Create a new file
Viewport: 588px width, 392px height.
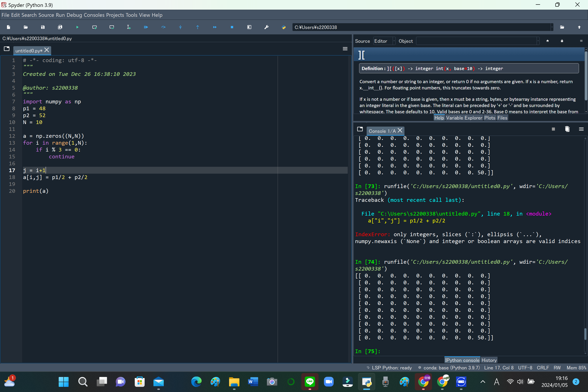click(8, 27)
